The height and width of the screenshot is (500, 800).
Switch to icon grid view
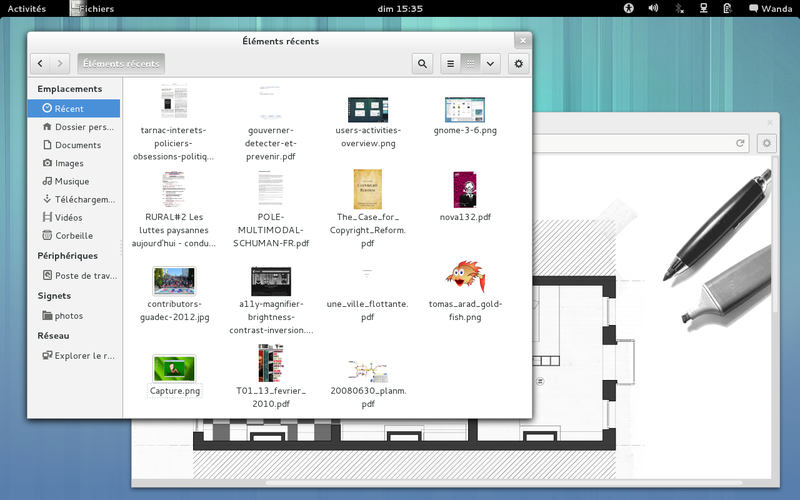(470, 63)
